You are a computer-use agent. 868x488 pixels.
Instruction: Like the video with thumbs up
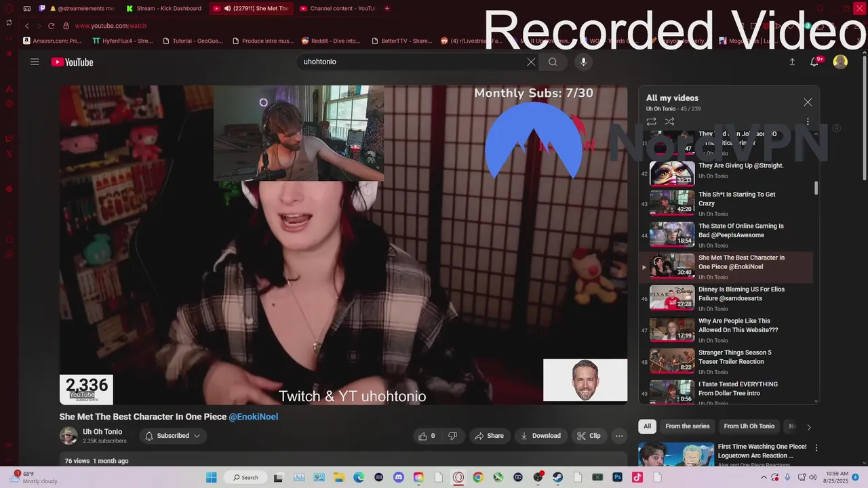point(427,436)
